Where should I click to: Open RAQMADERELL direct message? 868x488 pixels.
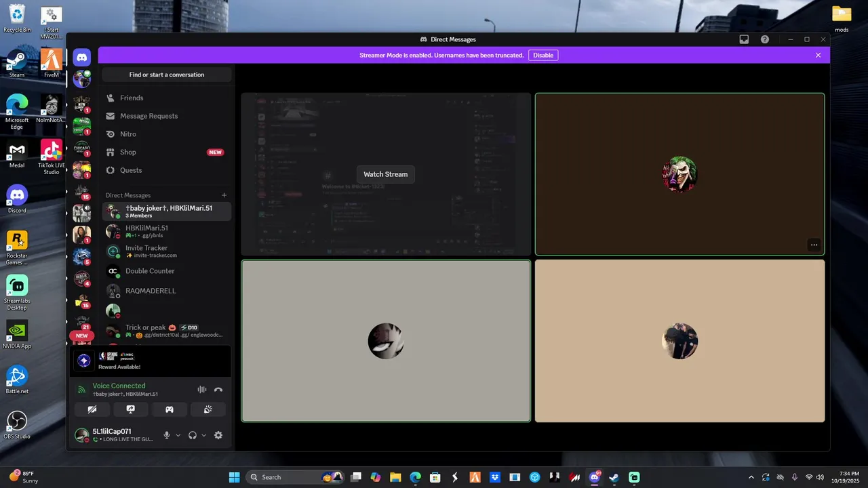coord(167,291)
